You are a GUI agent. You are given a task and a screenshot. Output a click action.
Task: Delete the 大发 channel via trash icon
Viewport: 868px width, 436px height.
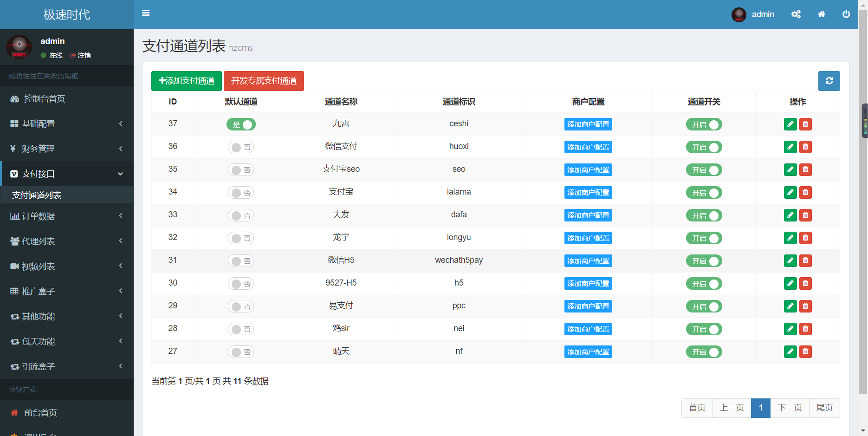tap(805, 215)
